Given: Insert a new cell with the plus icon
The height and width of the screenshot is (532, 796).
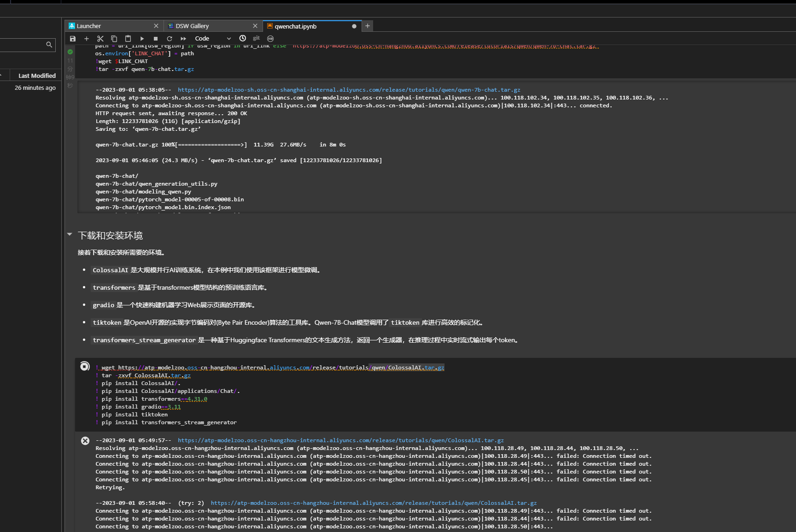Looking at the screenshot, I should point(87,39).
